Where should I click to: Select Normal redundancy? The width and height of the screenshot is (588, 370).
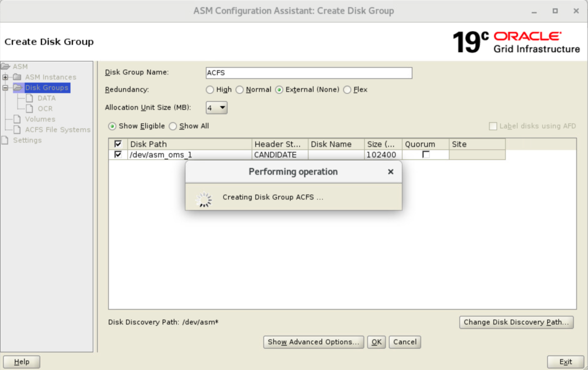tap(240, 90)
